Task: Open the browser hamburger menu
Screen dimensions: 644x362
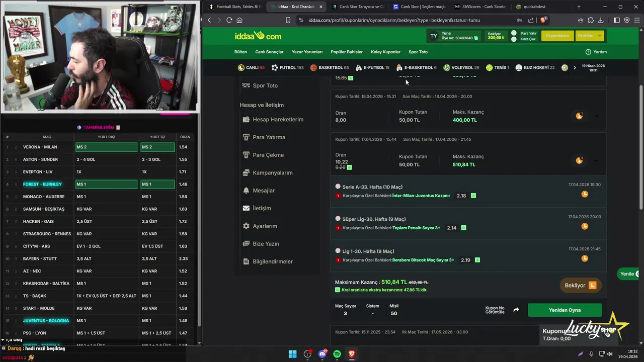Action: (636, 20)
